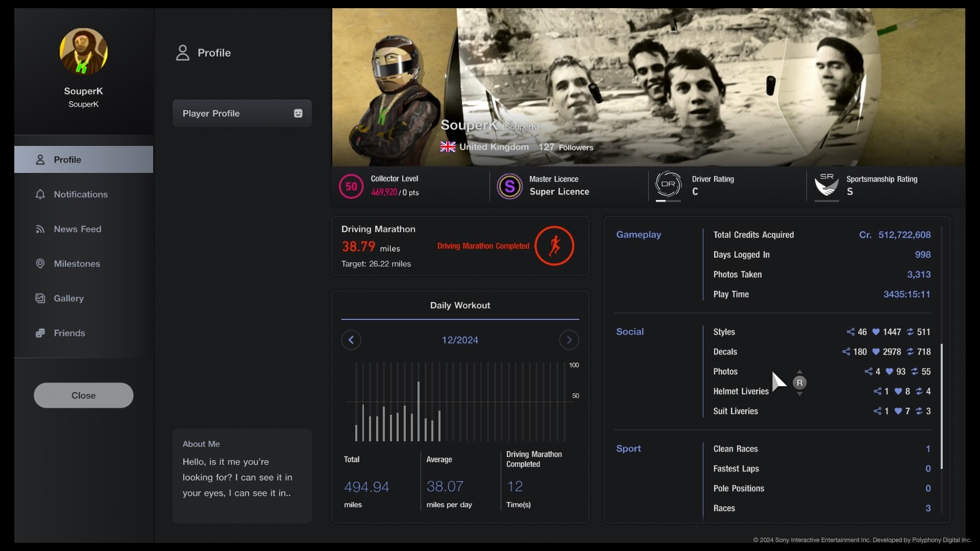Select the Driver Rating DR icon
The width and height of the screenshot is (980, 551).
[x=668, y=185]
